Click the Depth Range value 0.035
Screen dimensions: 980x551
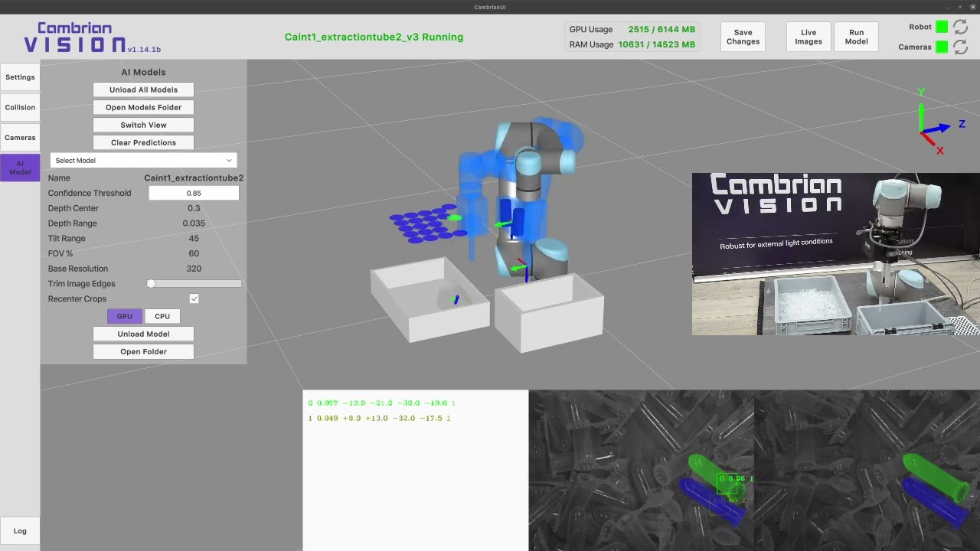click(x=194, y=223)
